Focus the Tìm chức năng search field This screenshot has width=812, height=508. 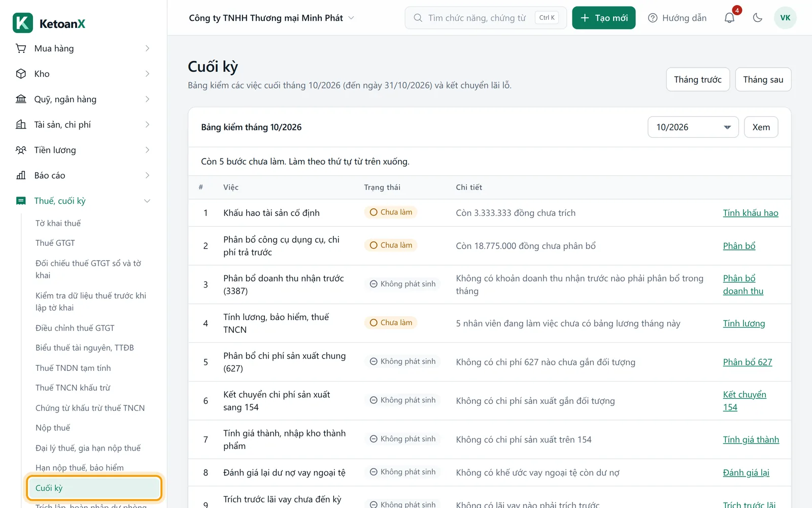point(486,18)
